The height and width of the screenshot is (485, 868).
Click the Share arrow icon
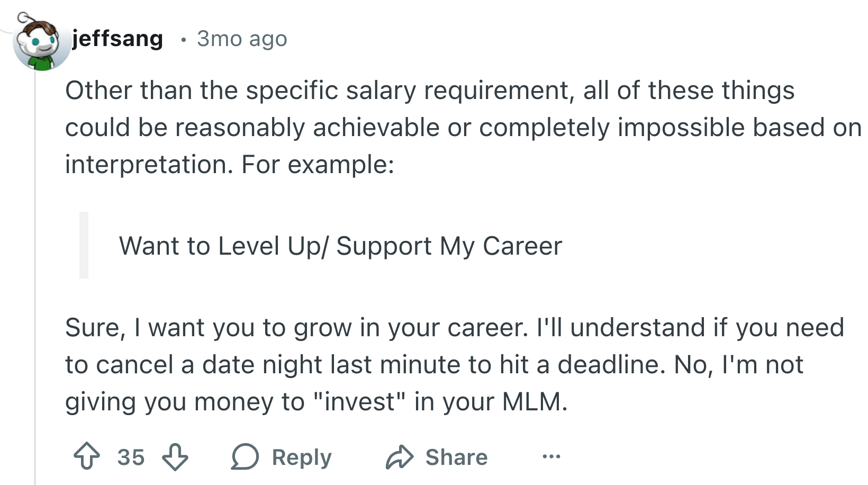point(399,457)
